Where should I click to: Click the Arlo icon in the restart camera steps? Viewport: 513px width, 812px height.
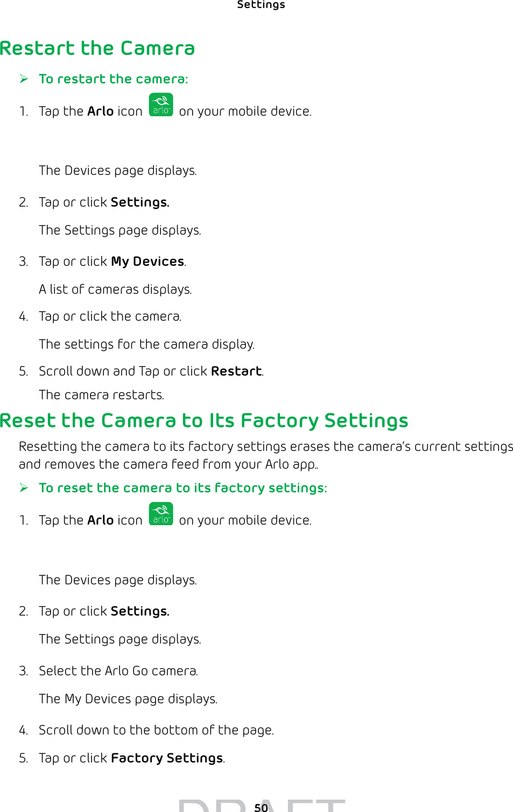161,105
